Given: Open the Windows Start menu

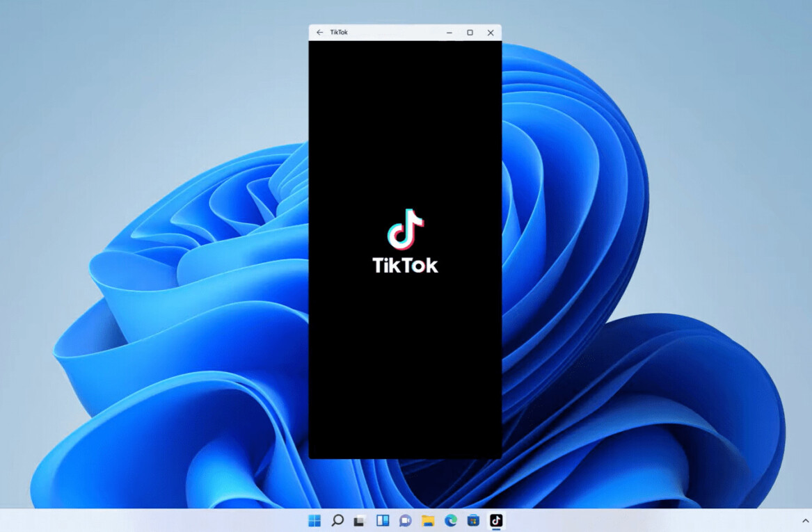Looking at the screenshot, I should point(315,520).
